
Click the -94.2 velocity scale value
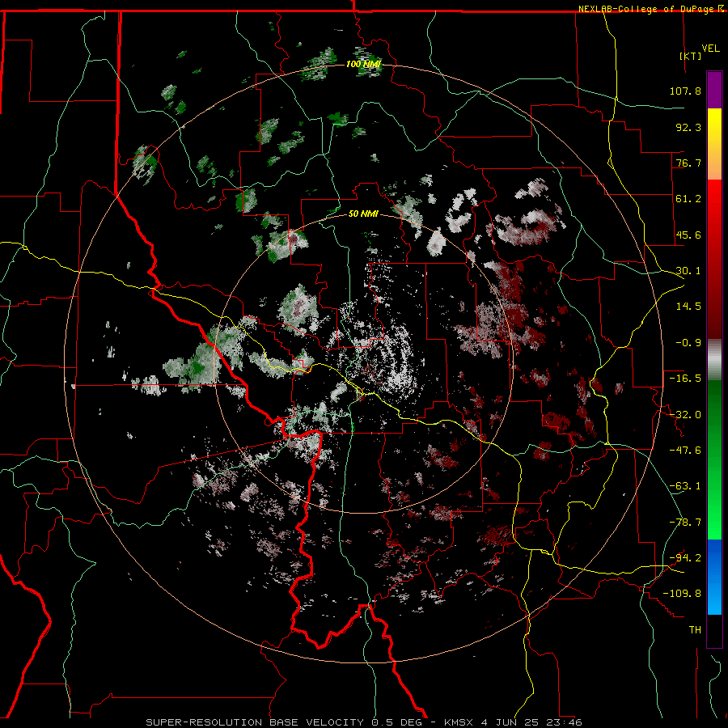pos(685,558)
